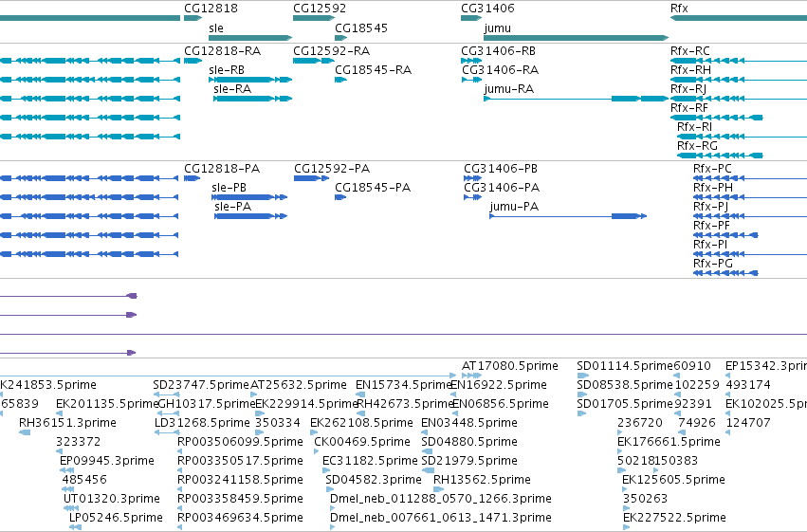Click the Rfx-RF transcript label

[x=689, y=108]
